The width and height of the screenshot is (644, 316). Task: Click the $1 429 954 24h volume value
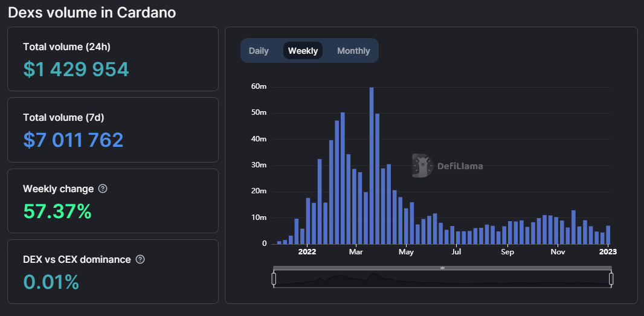(x=76, y=69)
